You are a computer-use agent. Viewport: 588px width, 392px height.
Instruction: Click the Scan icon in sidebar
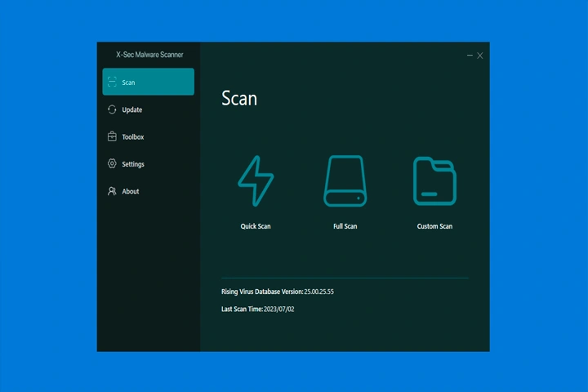point(112,82)
